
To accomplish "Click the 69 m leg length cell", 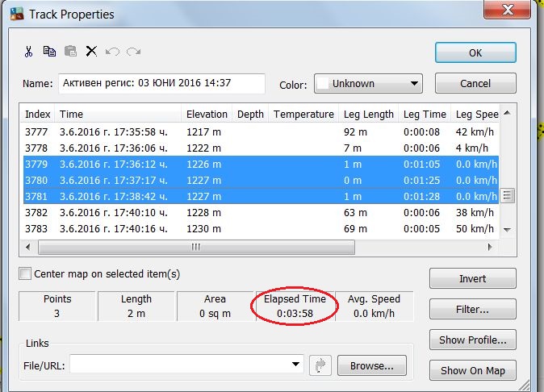I will point(355,229).
